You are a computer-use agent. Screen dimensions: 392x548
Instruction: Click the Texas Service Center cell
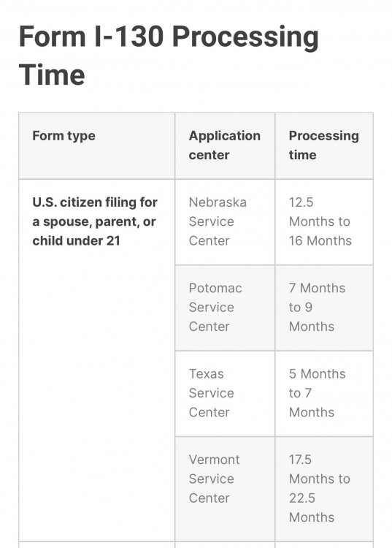(x=225, y=394)
